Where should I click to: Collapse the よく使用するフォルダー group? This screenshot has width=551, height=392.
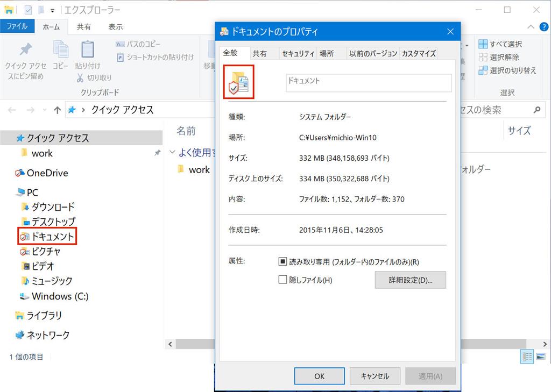coord(173,152)
